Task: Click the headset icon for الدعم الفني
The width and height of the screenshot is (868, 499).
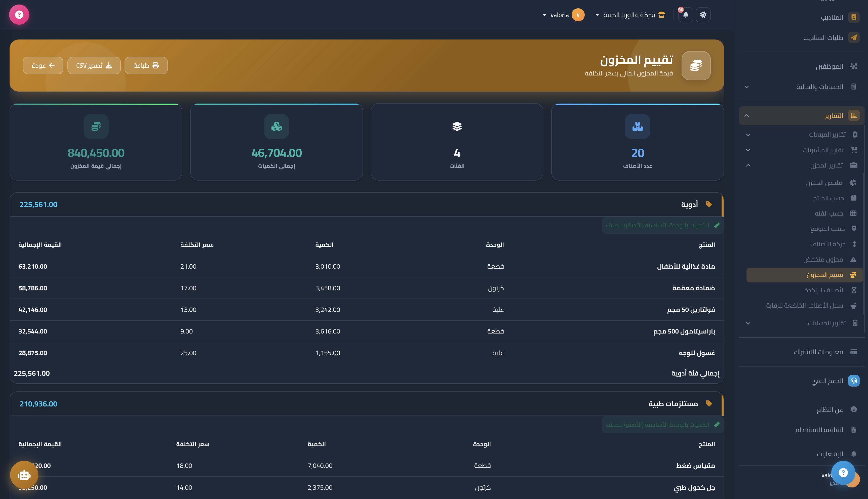Action: [854, 381]
